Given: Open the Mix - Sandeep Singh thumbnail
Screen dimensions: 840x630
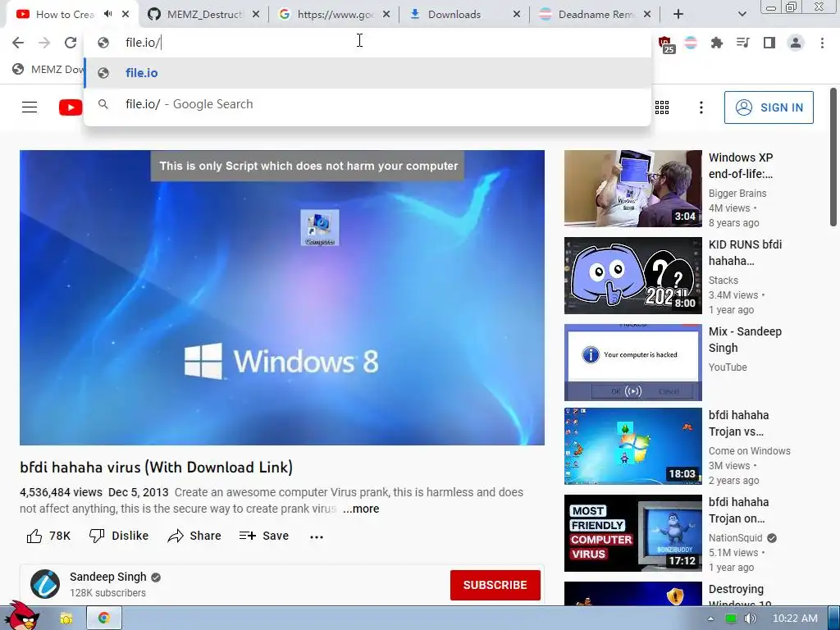Looking at the screenshot, I should click(632, 362).
